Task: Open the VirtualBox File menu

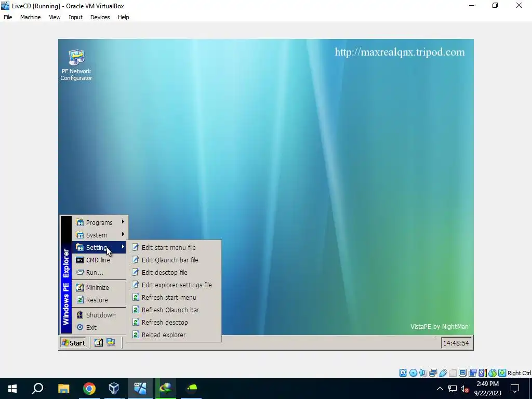Action: (x=8, y=17)
